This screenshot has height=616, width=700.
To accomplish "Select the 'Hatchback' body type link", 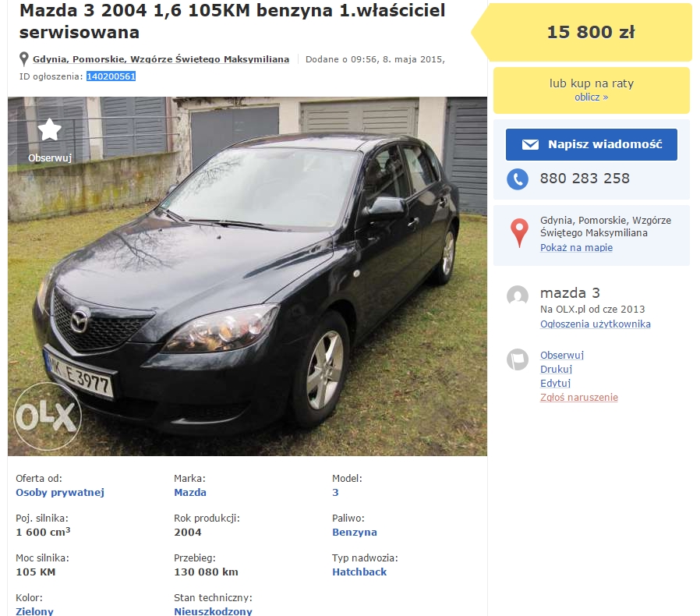I will [359, 572].
